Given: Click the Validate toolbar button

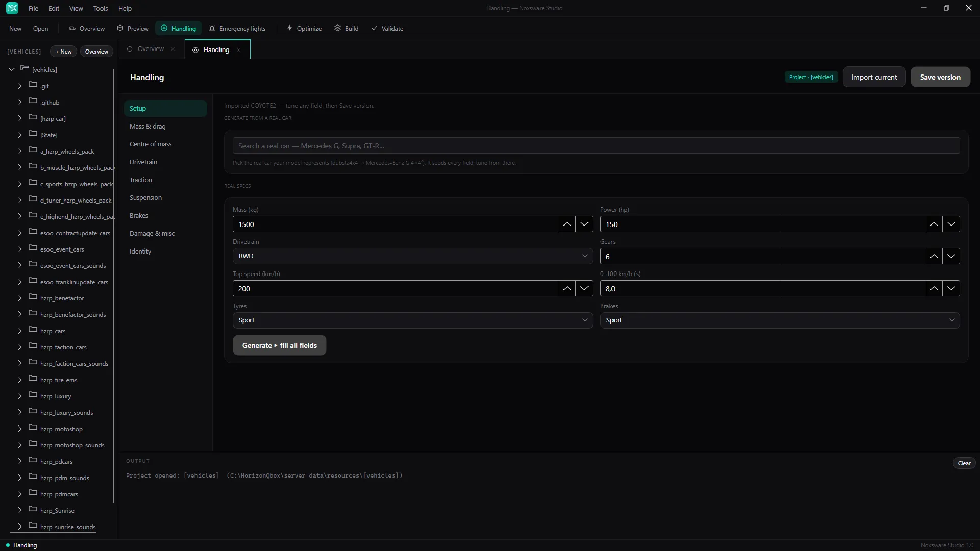Looking at the screenshot, I should [x=387, y=29].
